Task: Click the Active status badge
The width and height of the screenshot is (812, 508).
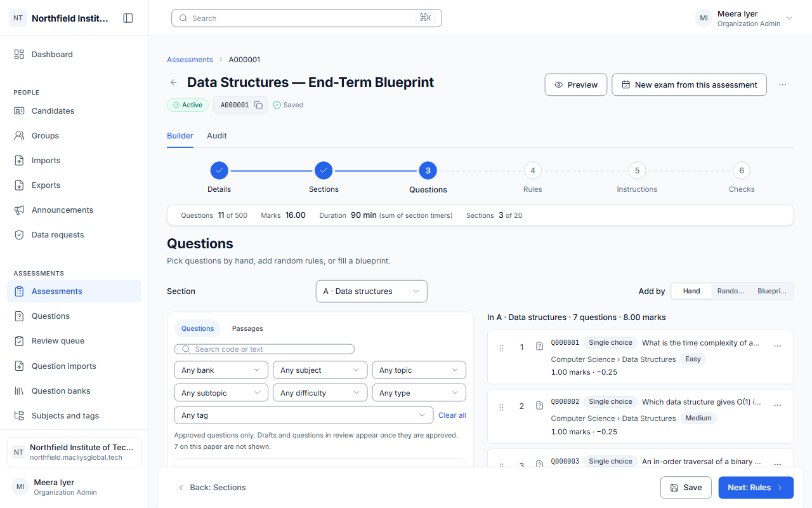Action: pos(188,105)
